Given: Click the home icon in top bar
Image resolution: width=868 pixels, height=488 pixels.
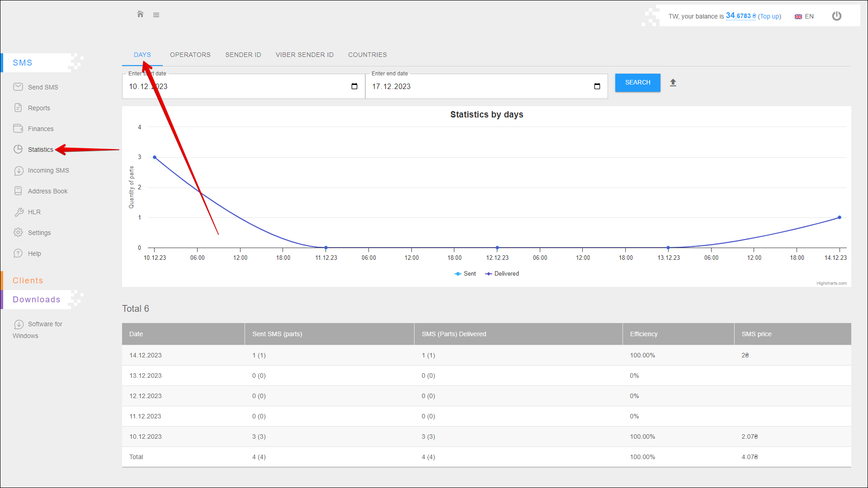Looking at the screenshot, I should (140, 14).
